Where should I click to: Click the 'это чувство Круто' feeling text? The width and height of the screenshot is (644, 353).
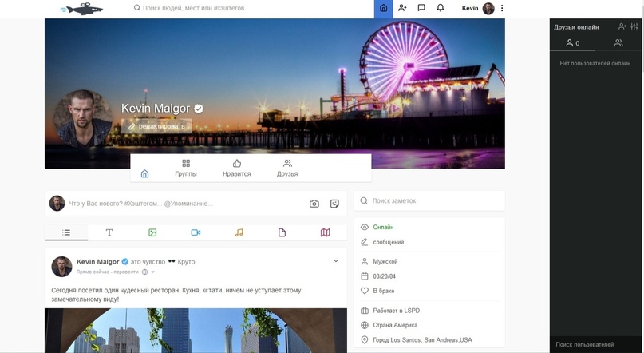pyautogui.click(x=163, y=262)
